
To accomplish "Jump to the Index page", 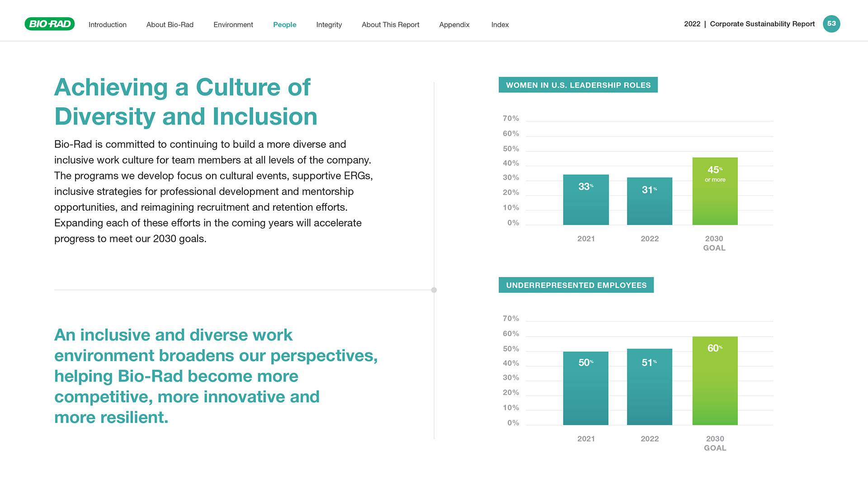I will pyautogui.click(x=500, y=24).
